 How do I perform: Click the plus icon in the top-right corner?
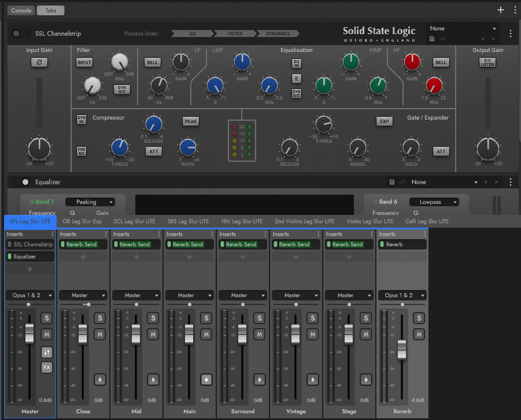click(x=501, y=10)
